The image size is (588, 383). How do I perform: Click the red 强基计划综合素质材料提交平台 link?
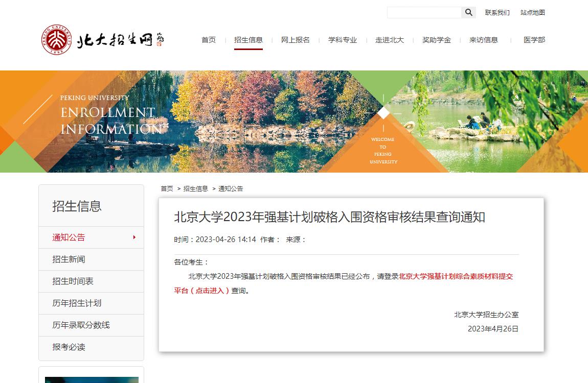point(456,276)
